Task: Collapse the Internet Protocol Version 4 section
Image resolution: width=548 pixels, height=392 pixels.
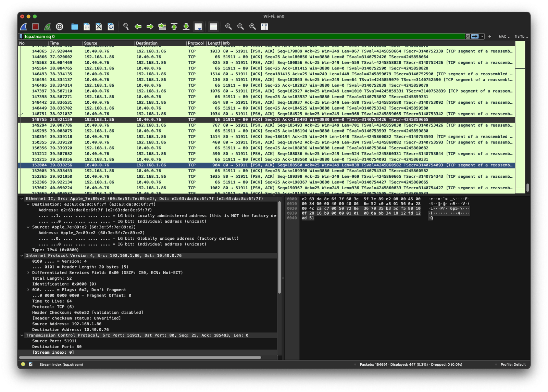Action: click(x=22, y=255)
